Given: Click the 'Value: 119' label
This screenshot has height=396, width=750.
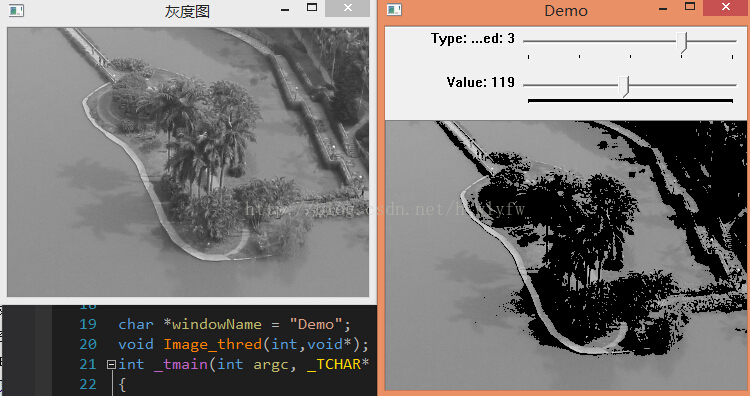Looking at the screenshot, I should coord(481,82).
